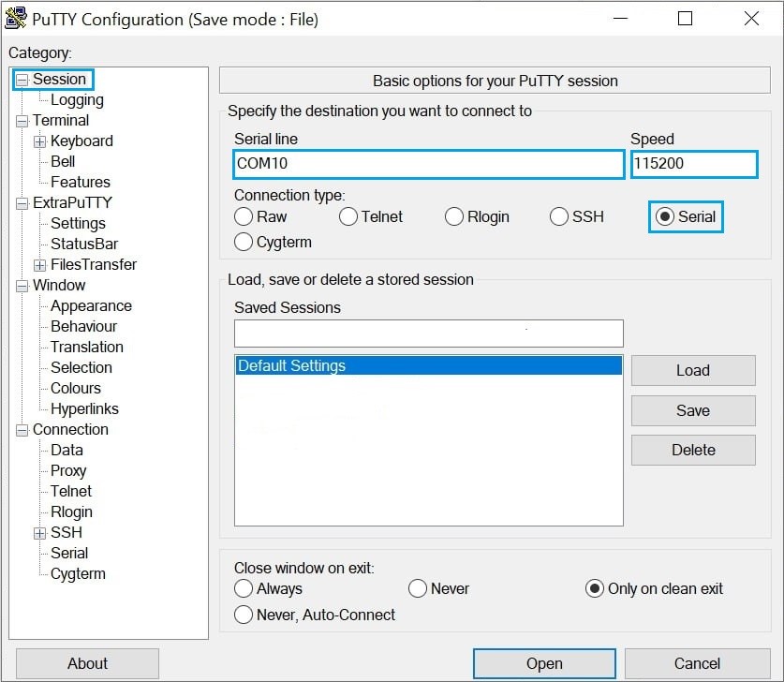Select the Rlogin connection type
This screenshot has height=682, width=784.
(477, 216)
